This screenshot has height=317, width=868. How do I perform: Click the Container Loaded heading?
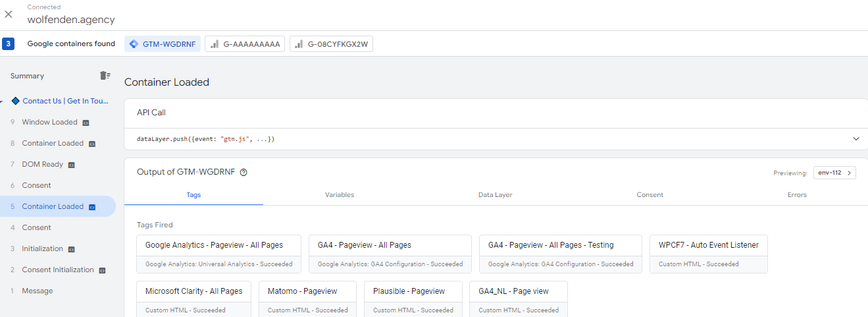pos(166,82)
